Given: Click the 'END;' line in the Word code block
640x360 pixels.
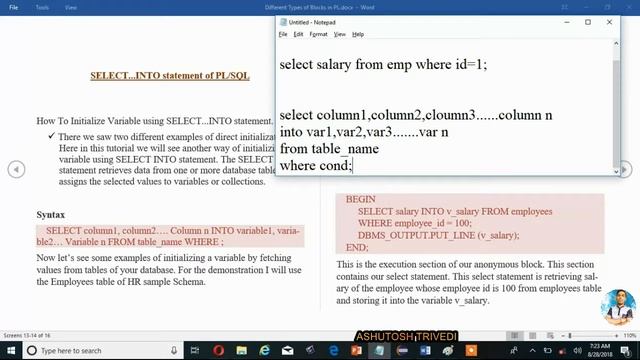Looking at the screenshot, I should (357, 247).
